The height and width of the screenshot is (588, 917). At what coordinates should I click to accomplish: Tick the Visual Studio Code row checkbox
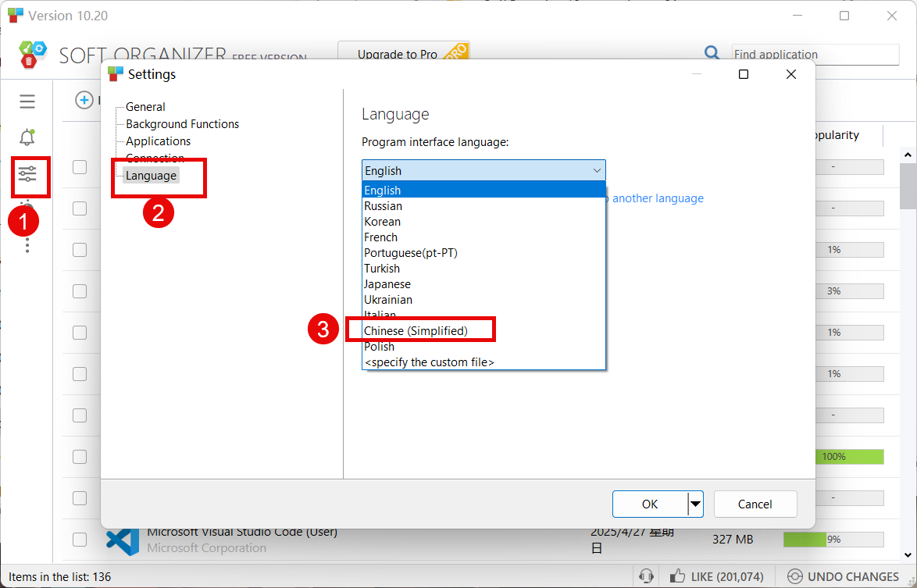click(x=80, y=540)
